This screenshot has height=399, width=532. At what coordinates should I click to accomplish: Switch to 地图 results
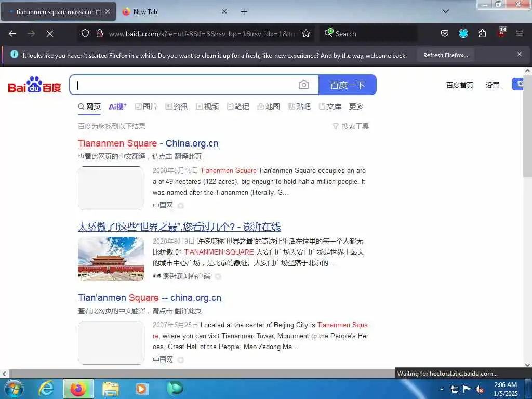tap(269, 107)
